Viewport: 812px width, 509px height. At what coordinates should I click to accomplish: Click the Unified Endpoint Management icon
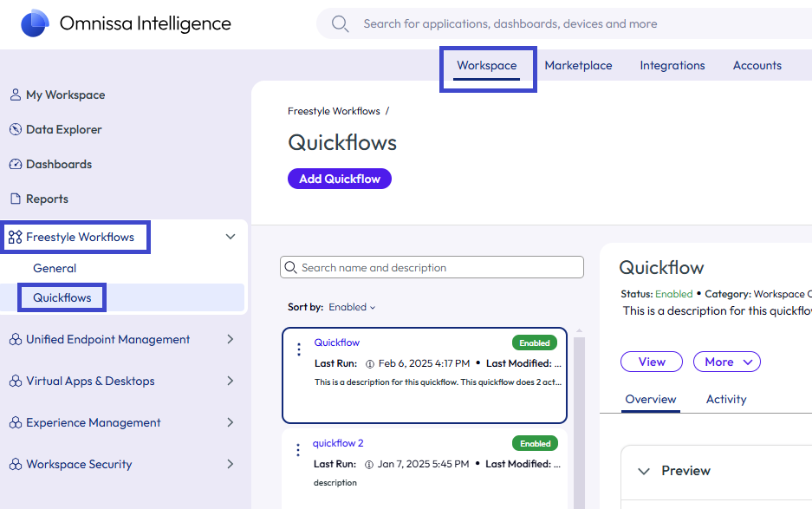(x=16, y=340)
